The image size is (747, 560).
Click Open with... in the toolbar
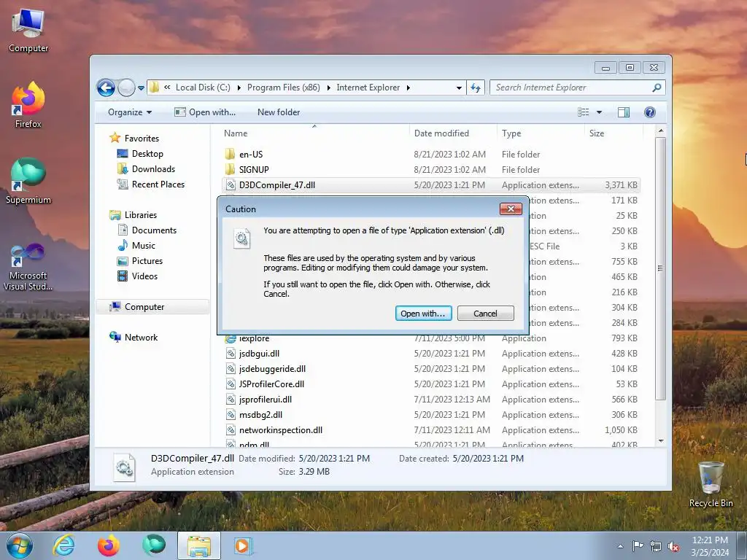[205, 112]
